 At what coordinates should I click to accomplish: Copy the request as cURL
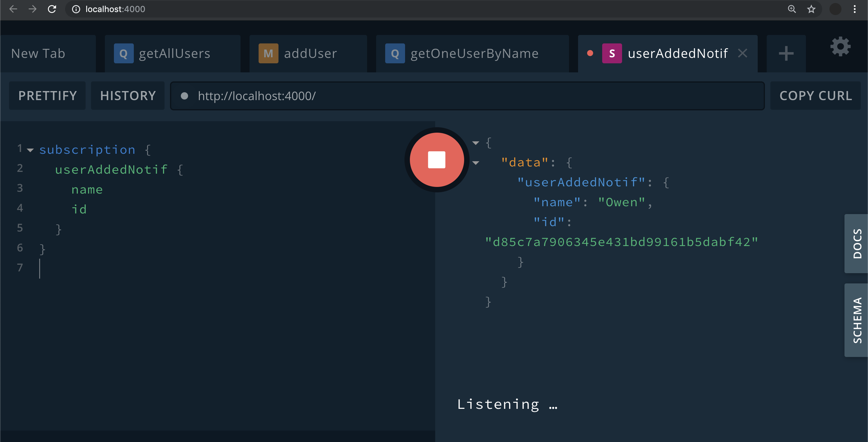pos(816,96)
